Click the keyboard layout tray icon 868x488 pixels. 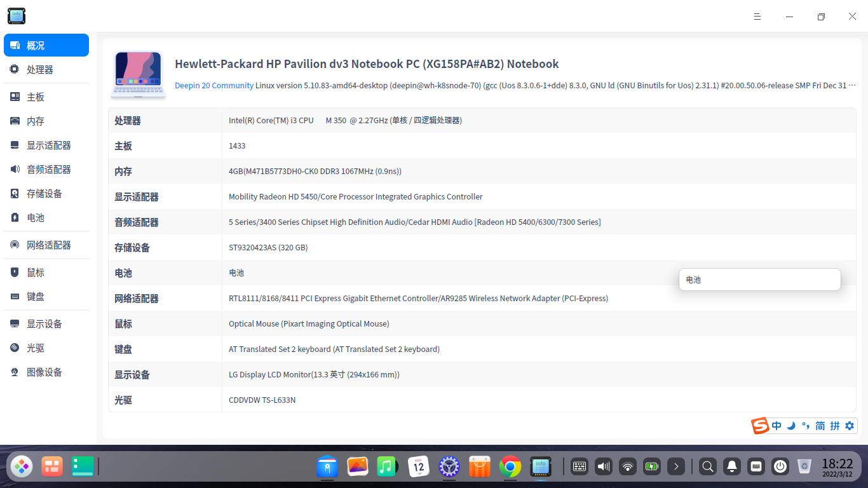pos(580,467)
